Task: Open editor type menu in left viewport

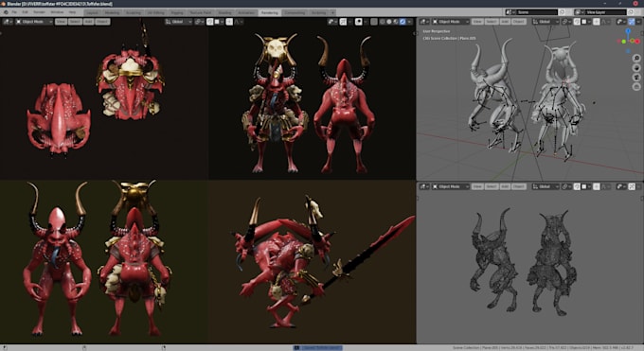Action: (x=8, y=22)
